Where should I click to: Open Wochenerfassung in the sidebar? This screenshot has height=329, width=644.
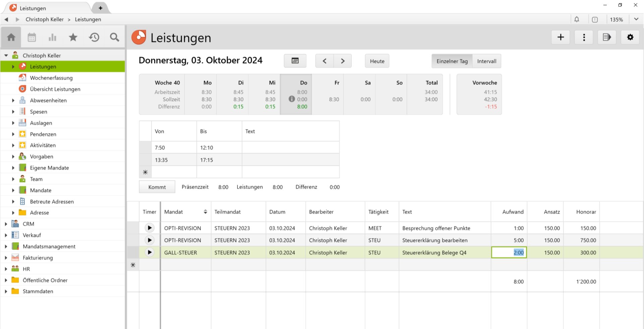tap(51, 78)
